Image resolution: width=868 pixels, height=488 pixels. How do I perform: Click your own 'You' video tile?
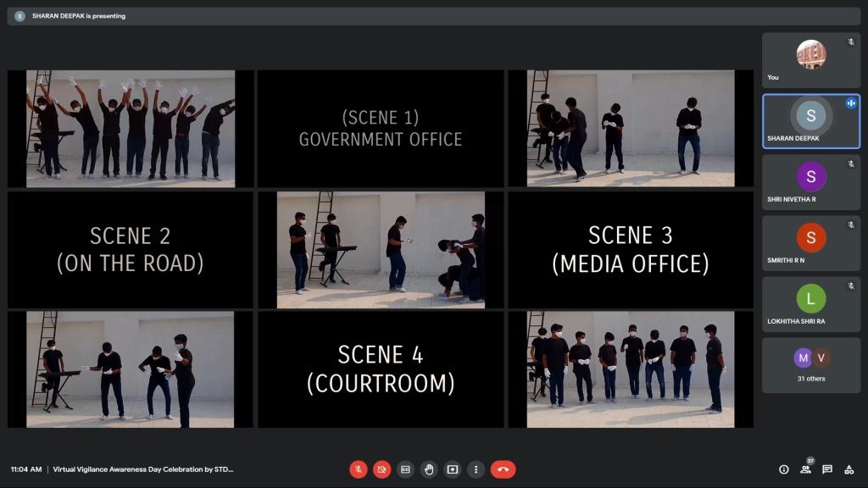(810, 60)
